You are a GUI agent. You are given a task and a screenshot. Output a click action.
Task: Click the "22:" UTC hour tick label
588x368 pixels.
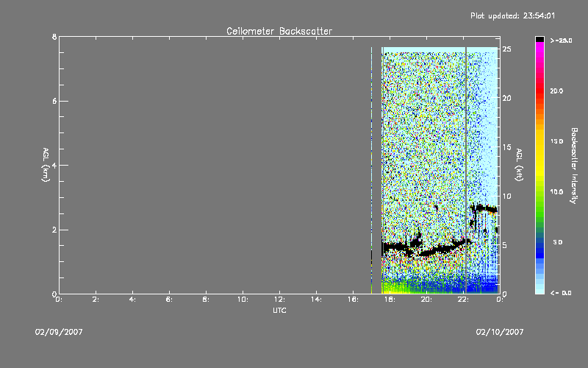click(463, 300)
